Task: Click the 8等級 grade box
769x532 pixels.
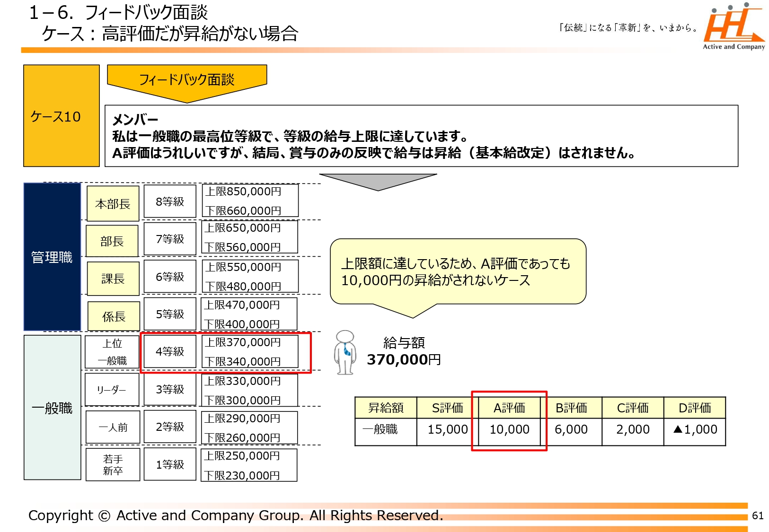Action: pos(170,201)
